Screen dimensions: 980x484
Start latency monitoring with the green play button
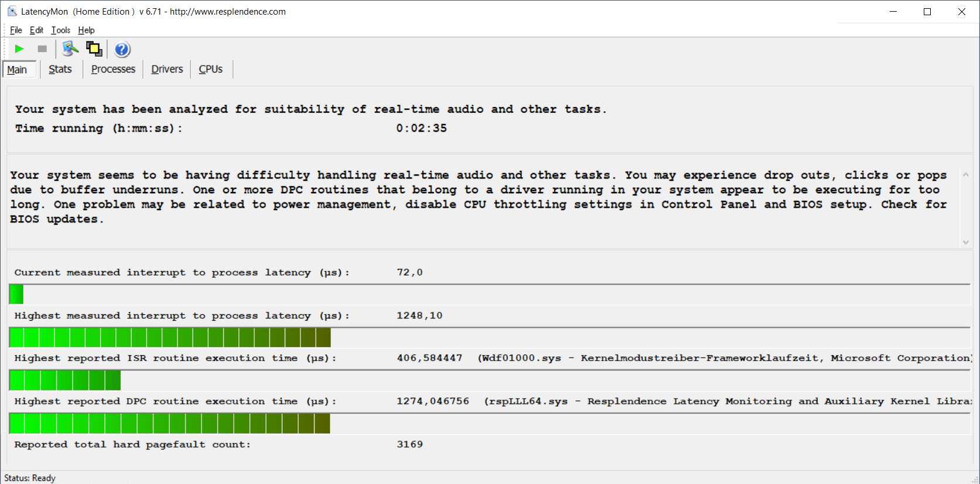click(x=19, y=49)
